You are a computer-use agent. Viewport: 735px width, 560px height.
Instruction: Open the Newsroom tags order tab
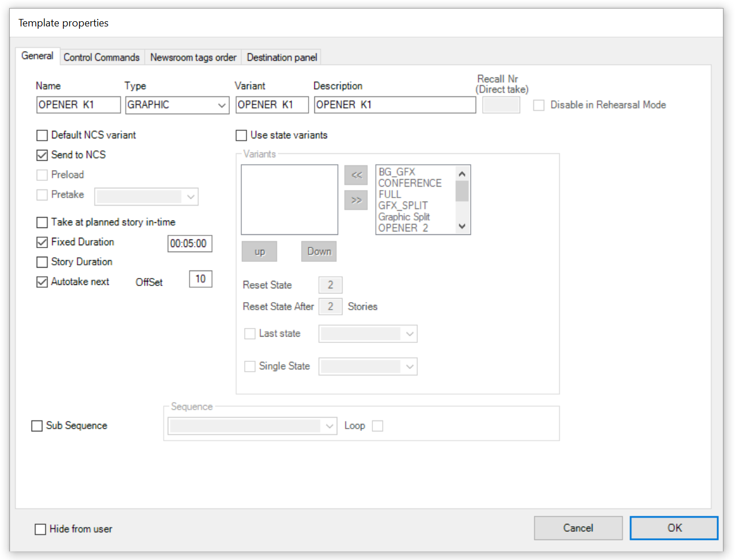click(193, 57)
